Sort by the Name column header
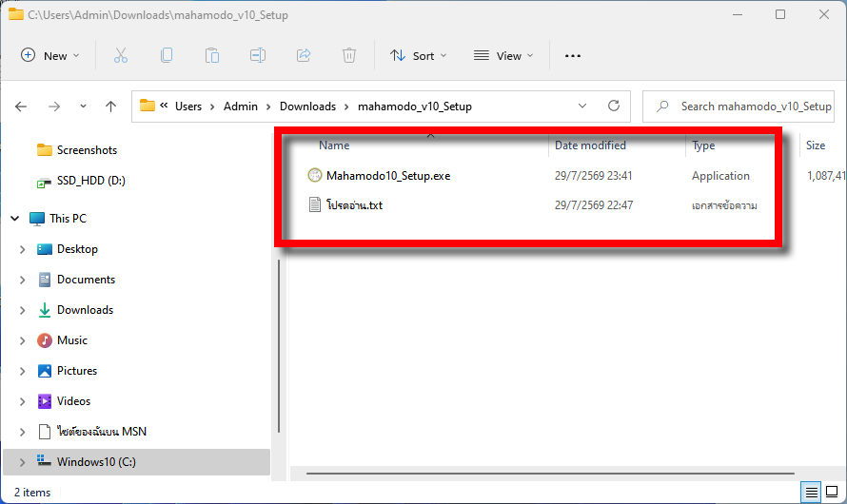 click(x=334, y=145)
